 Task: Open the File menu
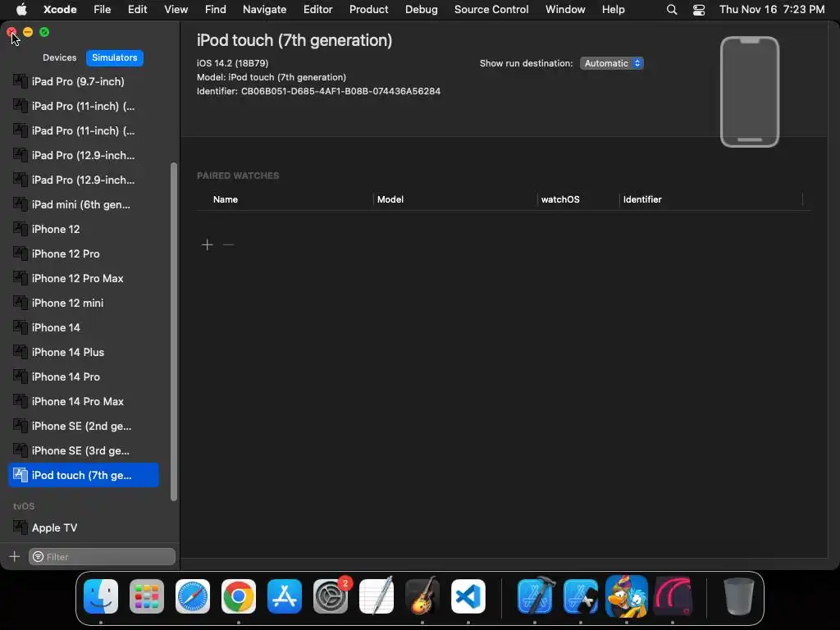tap(102, 10)
